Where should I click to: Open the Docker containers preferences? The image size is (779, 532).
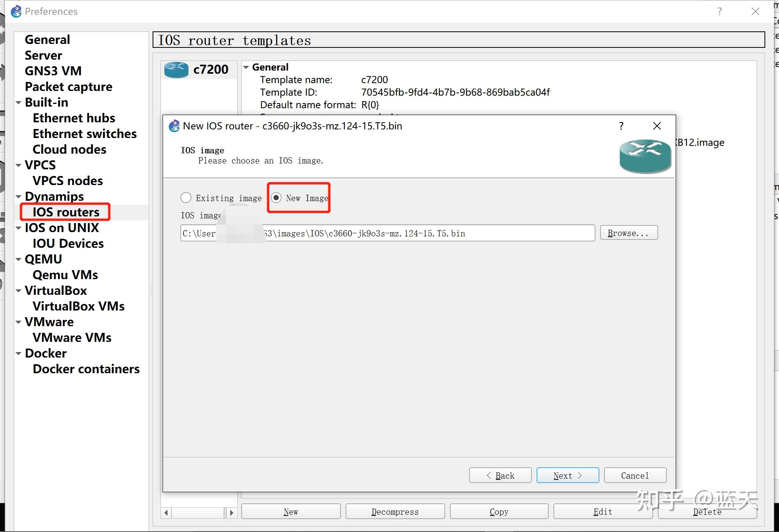pyautogui.click(x=86, y=369)
